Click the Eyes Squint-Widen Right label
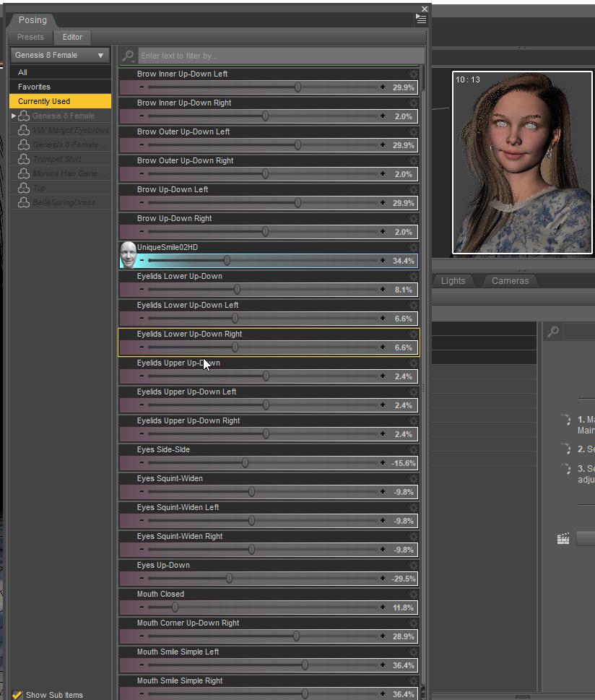The image size is (595, 700). [179, 536]
